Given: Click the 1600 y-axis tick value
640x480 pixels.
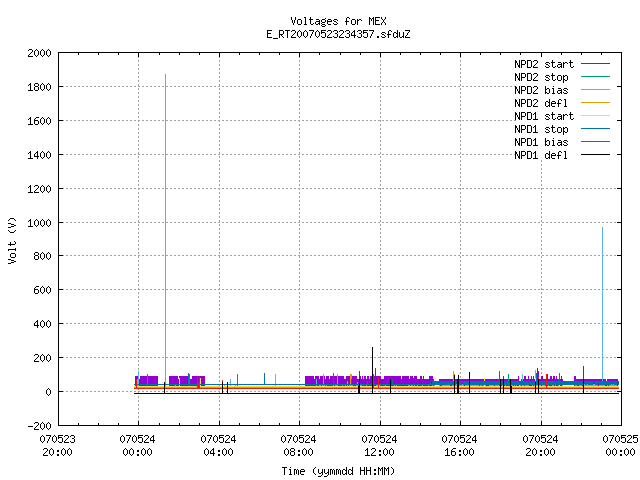Looking at the screenshot, I should tap(40, 121).
